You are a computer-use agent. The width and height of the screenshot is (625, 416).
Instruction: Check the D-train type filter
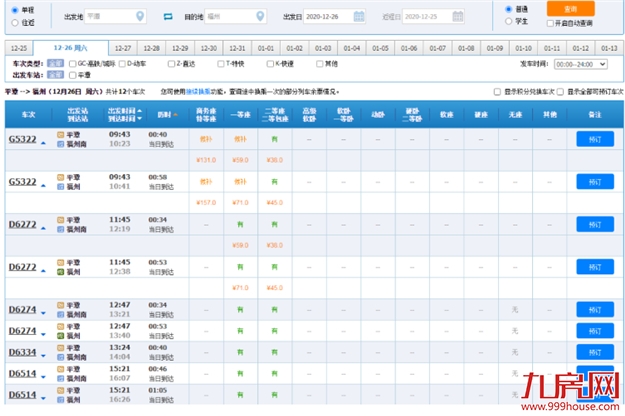click(122, 64)
